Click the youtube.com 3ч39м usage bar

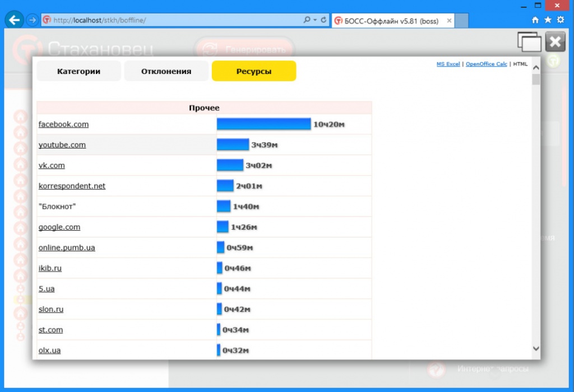pos(233,144)
